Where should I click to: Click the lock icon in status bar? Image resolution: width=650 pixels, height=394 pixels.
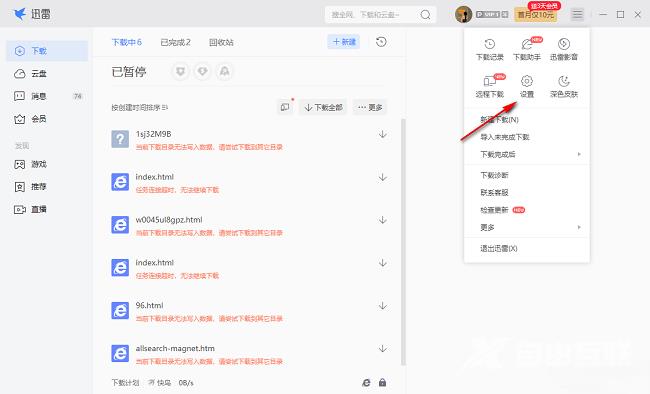click(x=382, y=382)
